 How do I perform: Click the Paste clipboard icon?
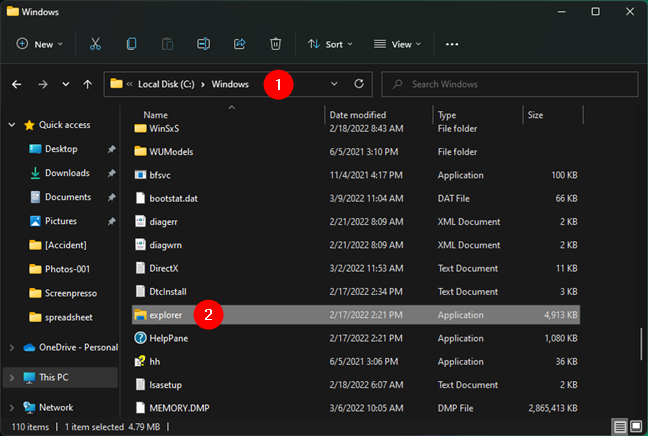(x=167, y=44)
